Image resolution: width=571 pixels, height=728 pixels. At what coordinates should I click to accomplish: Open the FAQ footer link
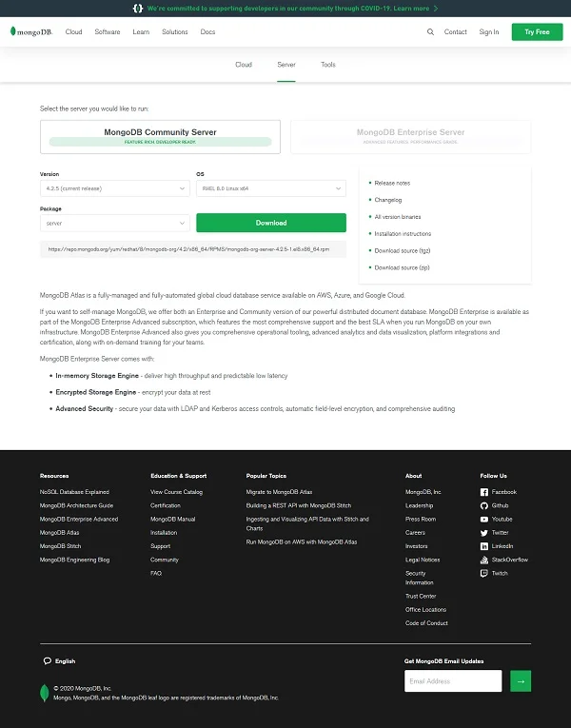(156, 574)
